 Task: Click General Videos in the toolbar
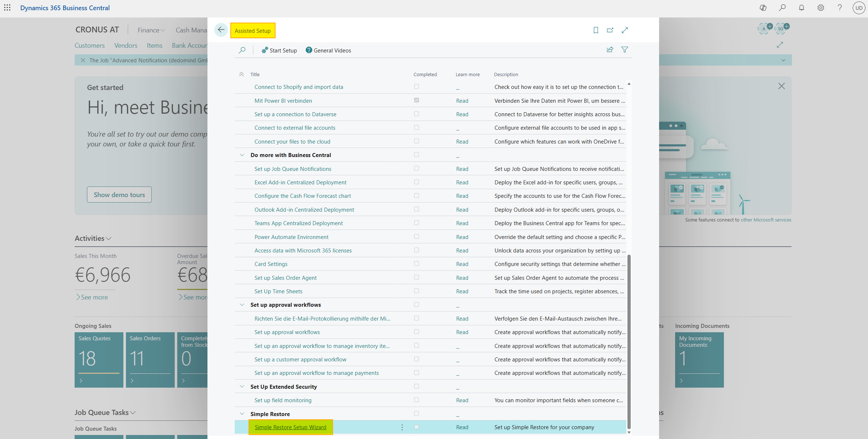pos(328,50)
